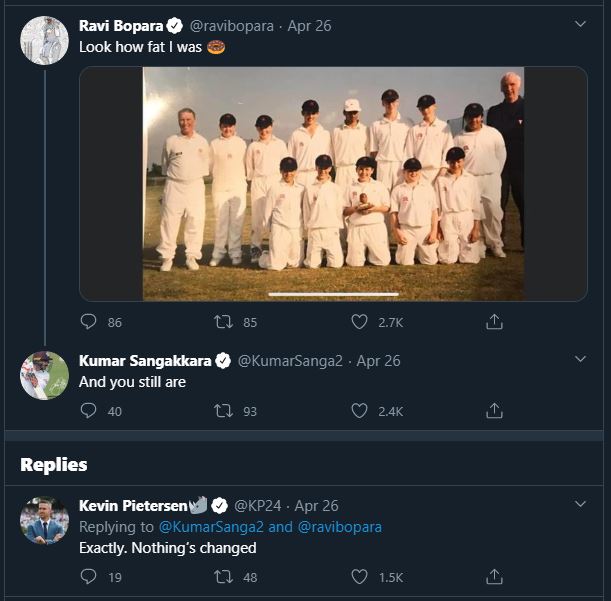Open the @KumarSanga2 mention link

(211, 527)
